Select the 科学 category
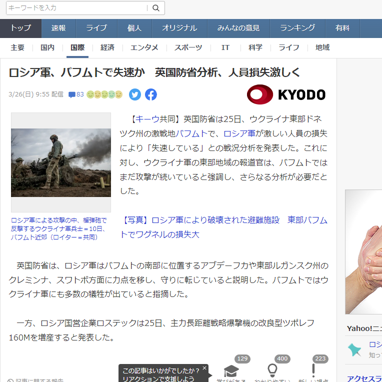Image resolution: width=382 pixels, height=382 pixels. click(x=255, y=48)
